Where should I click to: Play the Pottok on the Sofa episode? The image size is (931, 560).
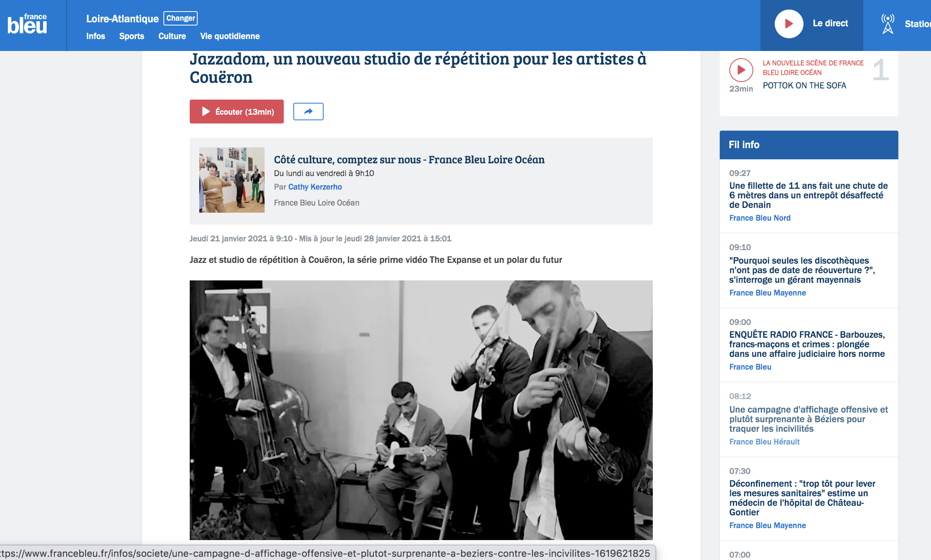(741, 70)
